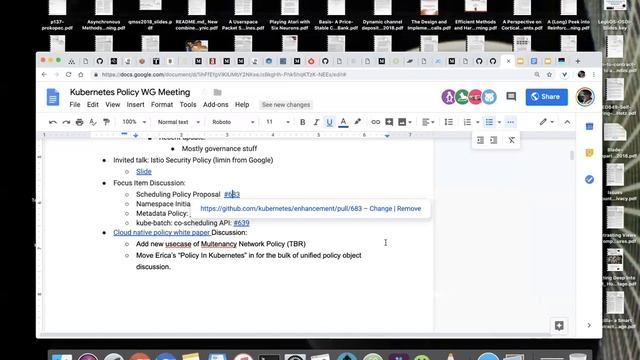
Task: Toggle Underline formatting
Action: 329,122
